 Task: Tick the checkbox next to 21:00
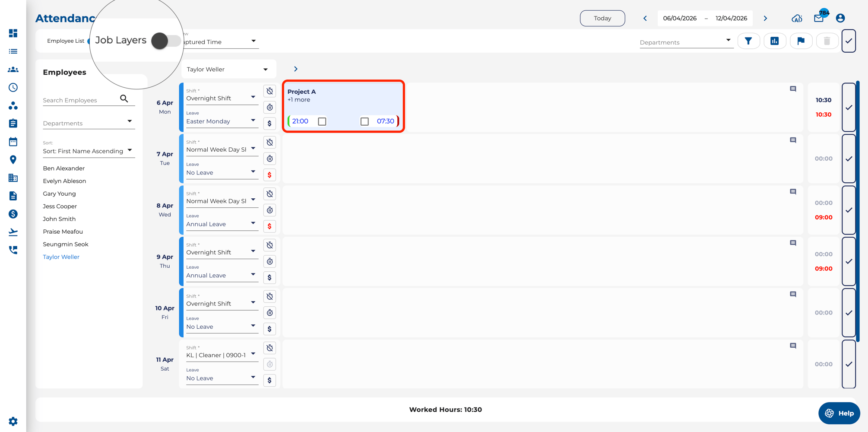(322, 121)
